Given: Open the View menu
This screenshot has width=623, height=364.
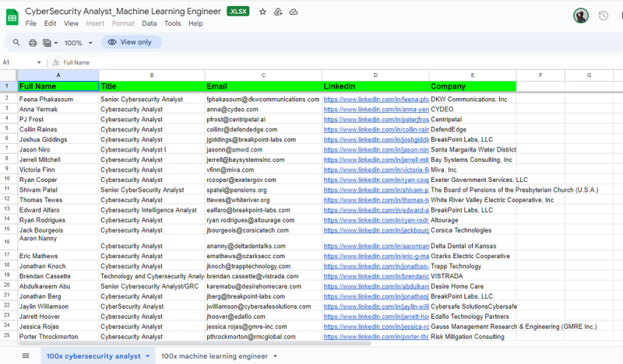Looking at the screenshot, I should (x=71, y=23).
